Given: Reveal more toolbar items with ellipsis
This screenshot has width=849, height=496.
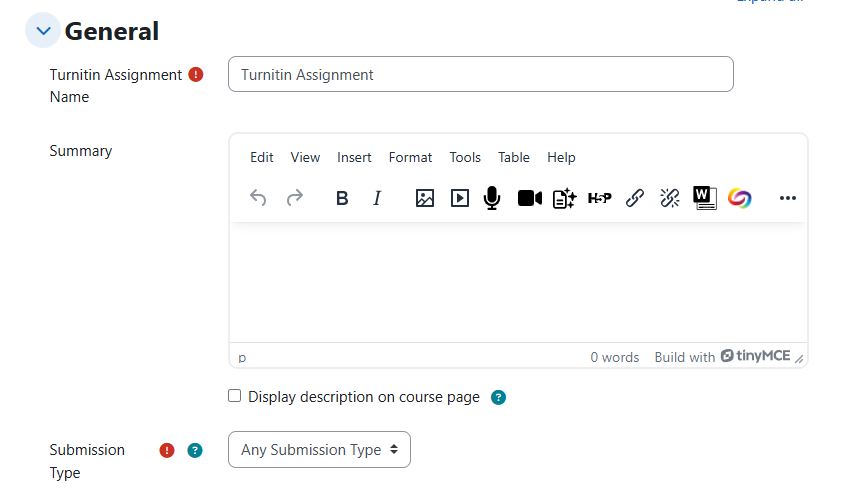Looking at the screenshot, I should click(x=787, y=198).
